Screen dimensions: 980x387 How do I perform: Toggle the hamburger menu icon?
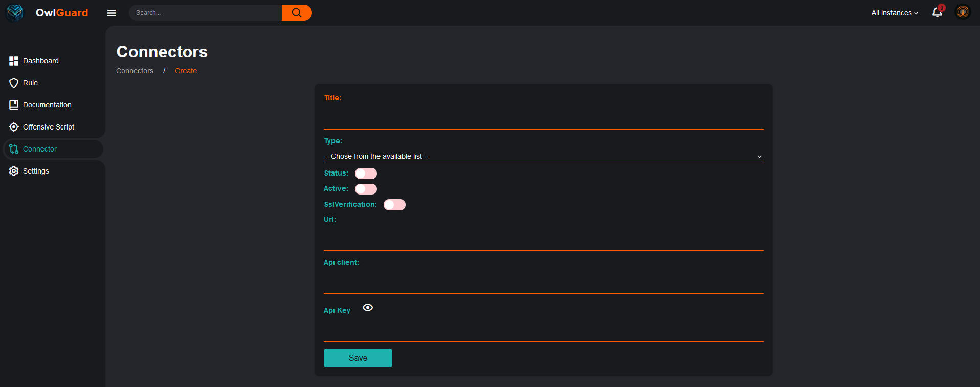(112, 13)
